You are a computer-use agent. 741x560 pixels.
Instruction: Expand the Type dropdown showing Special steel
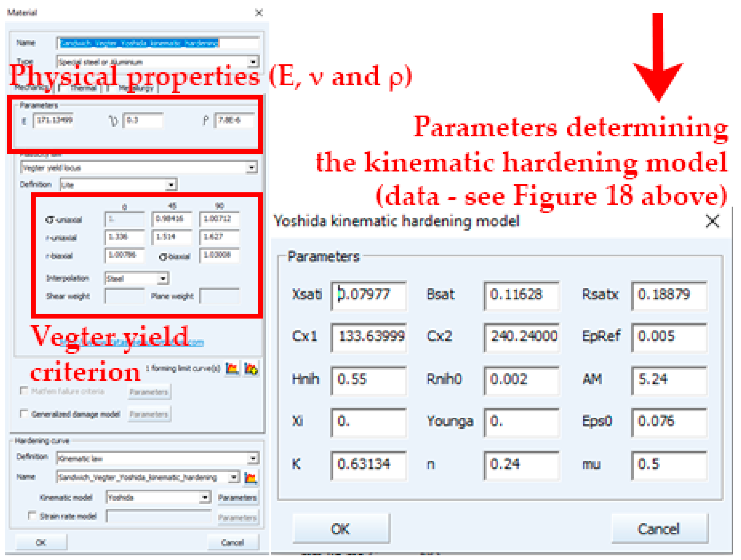pos(253,62)
